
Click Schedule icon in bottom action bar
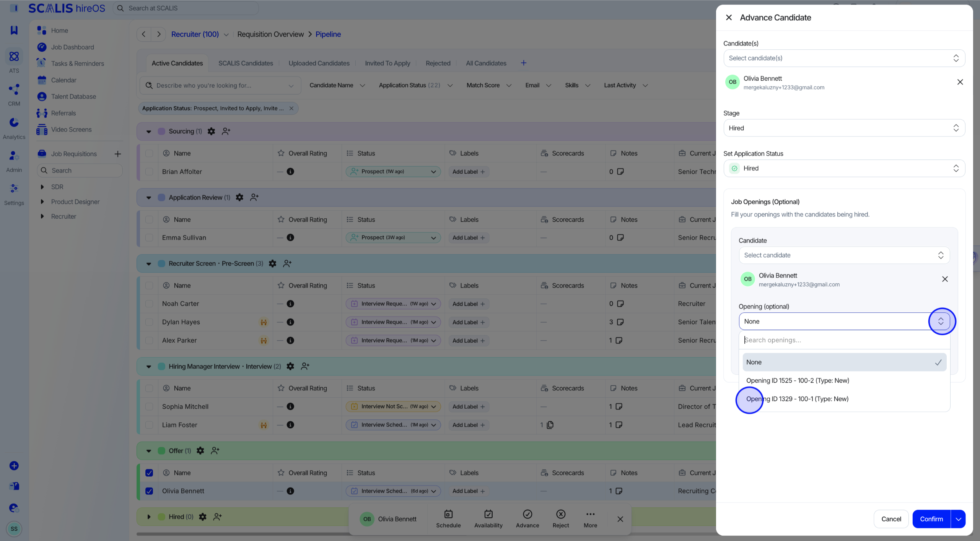pos(448,514)
